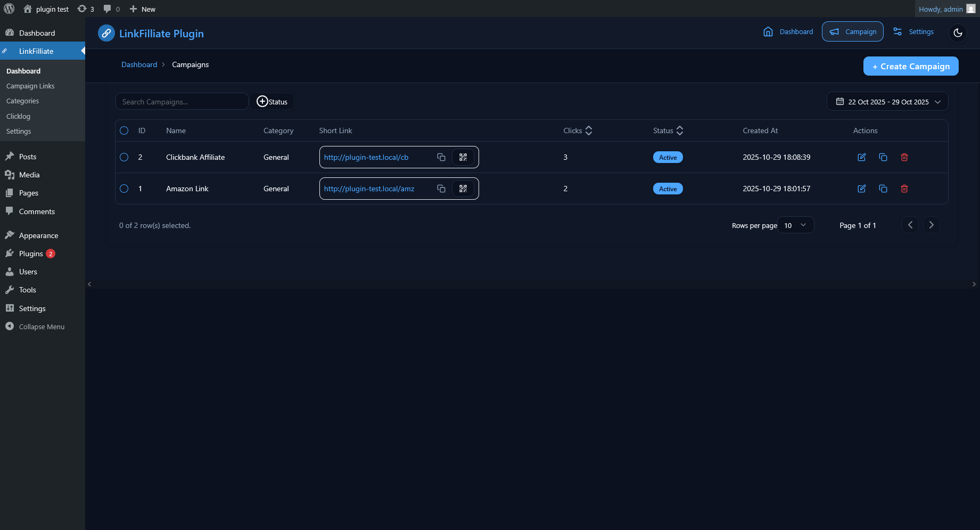Open the plugin-test.local/amz short link
980x530 pixels.
pyautogui.click(x=369, y=189)
